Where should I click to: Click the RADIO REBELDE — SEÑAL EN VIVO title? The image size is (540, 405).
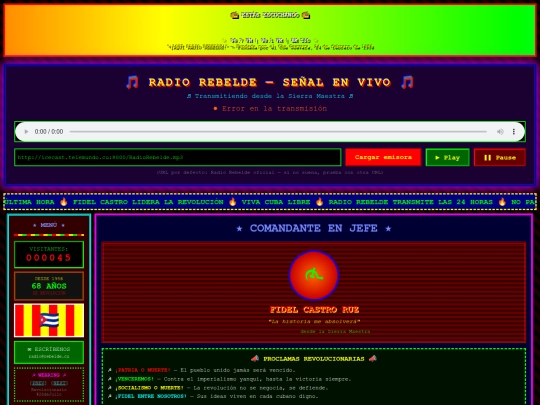pyautogui.click(x=270, y=83)
